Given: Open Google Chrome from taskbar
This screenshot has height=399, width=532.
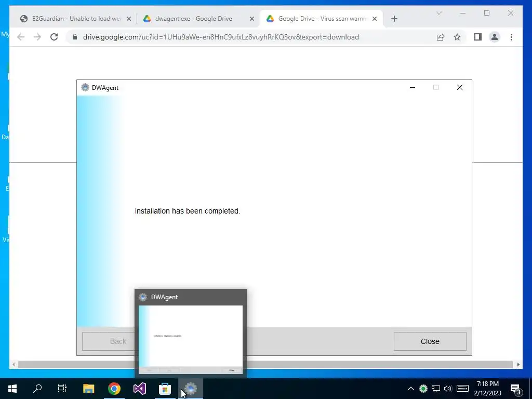Looking at the screenshot, I should pos(114,389).
